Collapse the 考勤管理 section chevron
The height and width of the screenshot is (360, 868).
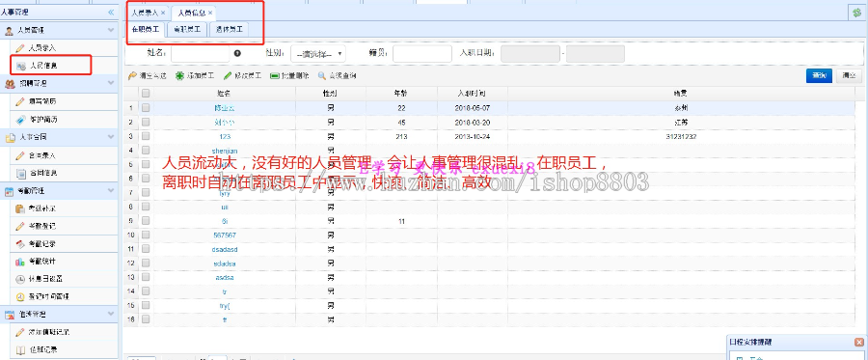[x=111, y=190]
